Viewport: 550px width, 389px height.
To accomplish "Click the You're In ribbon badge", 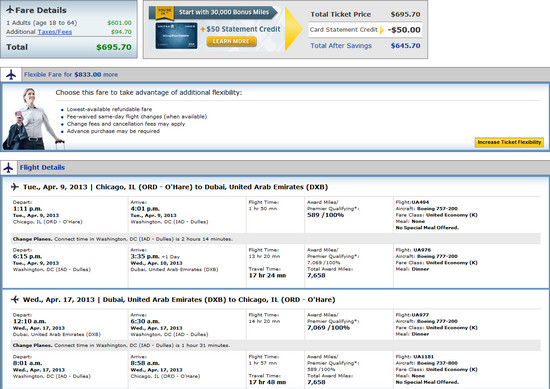I will click(x=165, y=13).
